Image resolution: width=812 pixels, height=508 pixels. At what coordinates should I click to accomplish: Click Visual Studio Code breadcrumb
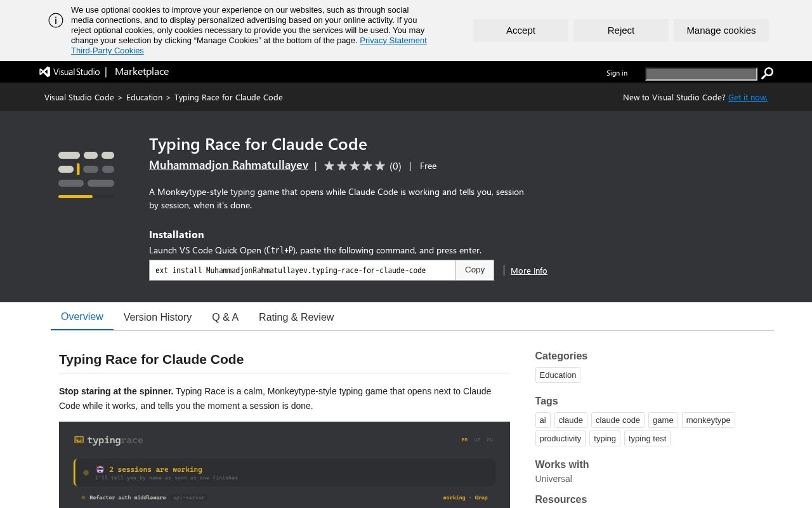click(x=79, y=97)
